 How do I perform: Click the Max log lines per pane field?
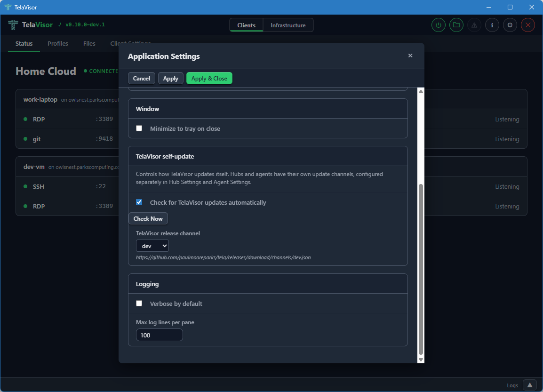click(159, 335)
